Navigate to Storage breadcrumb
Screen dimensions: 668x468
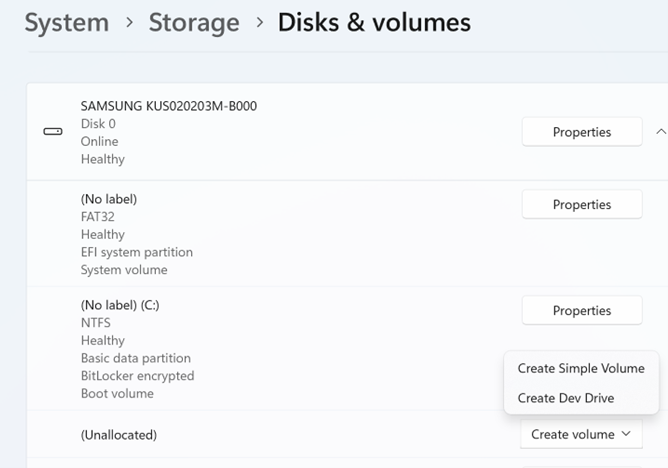tap(194, 22)
